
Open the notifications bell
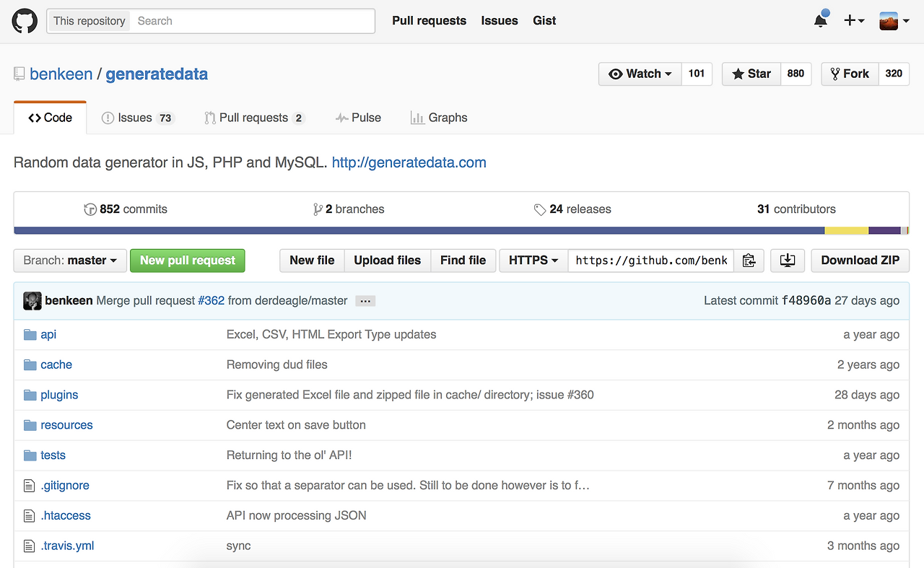click(x=821, y=21)
